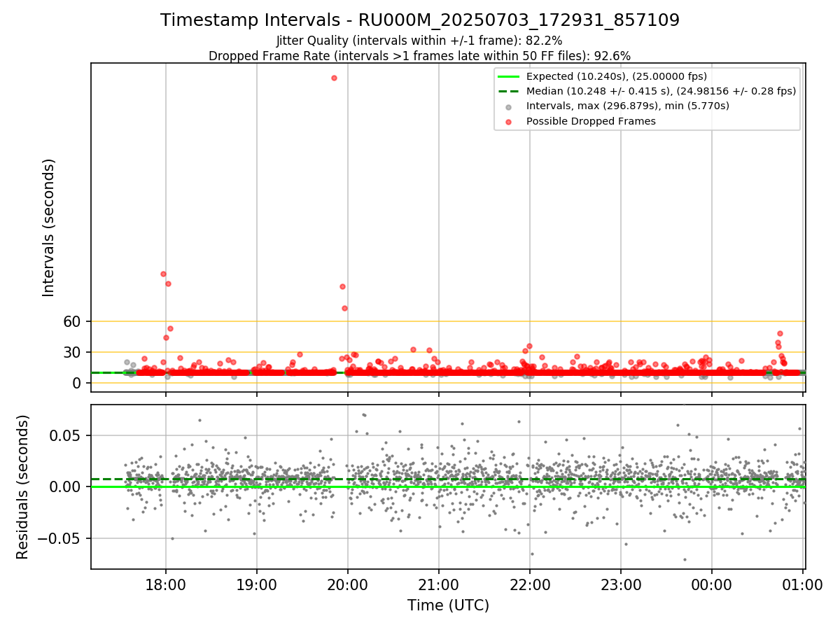The width and height of the screenshot is (840, 630).
Task: Click the 60 tick label on the intervals axis
Action: (73, 321)
